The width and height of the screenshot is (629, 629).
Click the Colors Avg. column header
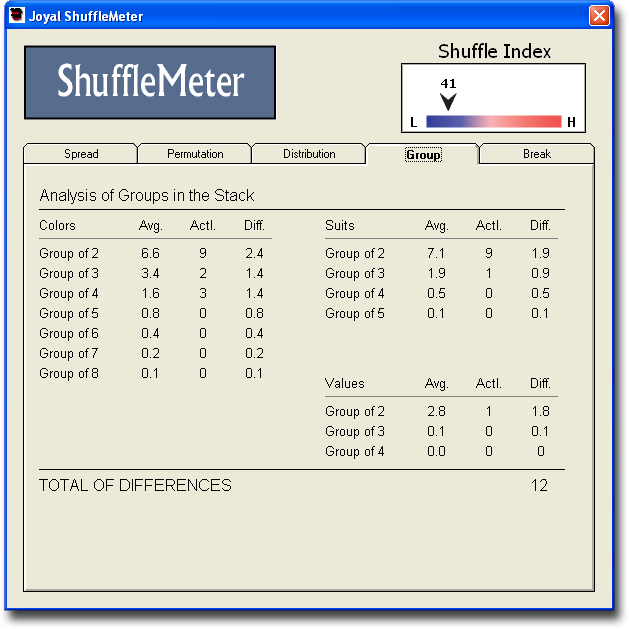click(150, 226)
